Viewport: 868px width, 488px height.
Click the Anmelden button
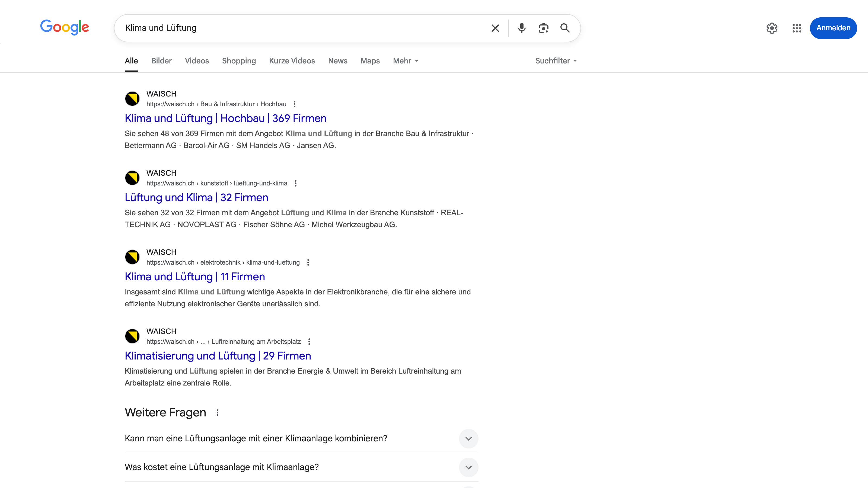[833, 28]
